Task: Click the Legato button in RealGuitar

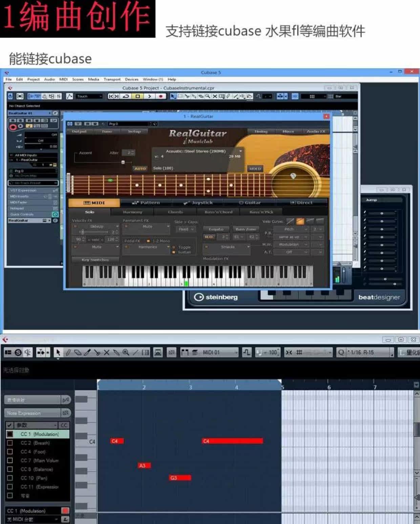Action: [x=216, y=229]
